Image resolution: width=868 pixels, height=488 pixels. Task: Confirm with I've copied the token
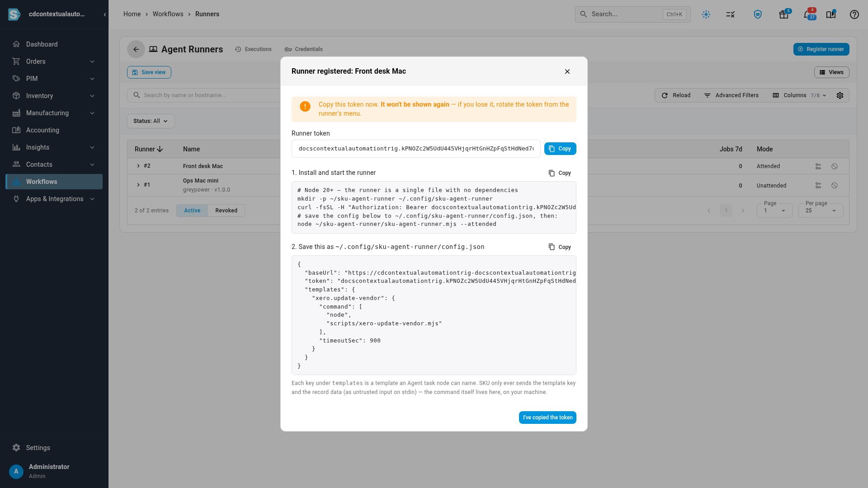coord(547,418)
